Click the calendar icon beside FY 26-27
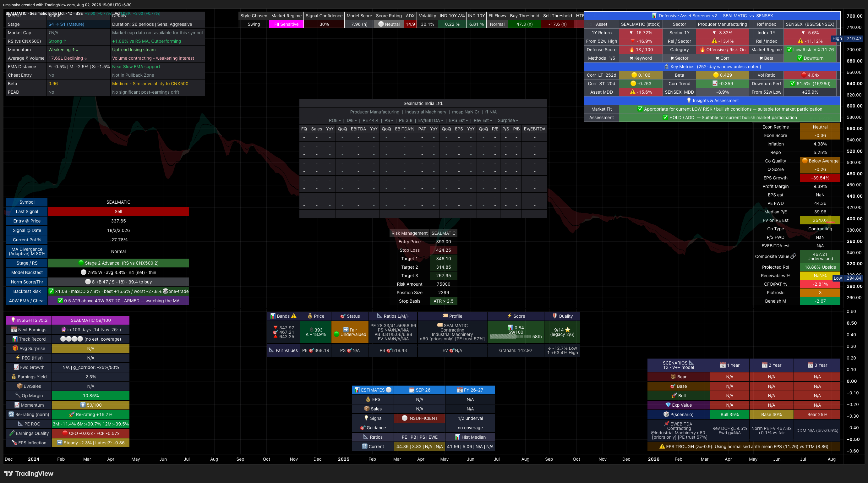The height and width of the screenshot is (483, 868). 460,390
